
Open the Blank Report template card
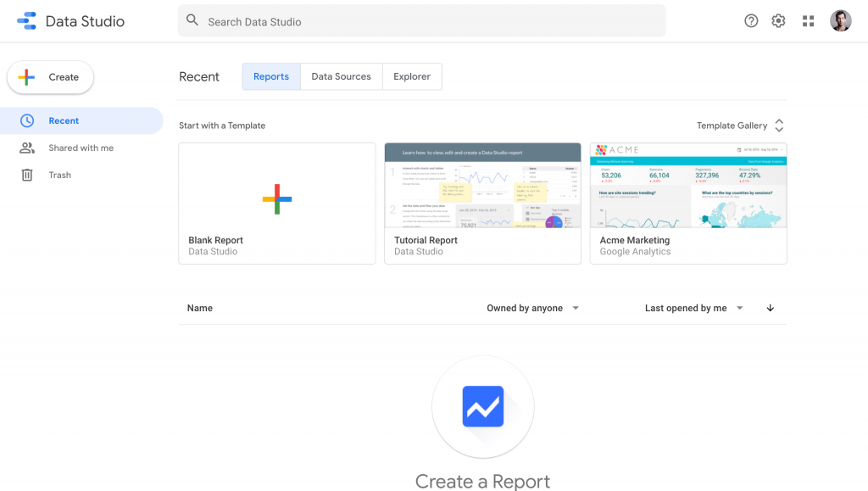[x=277, y=204]
